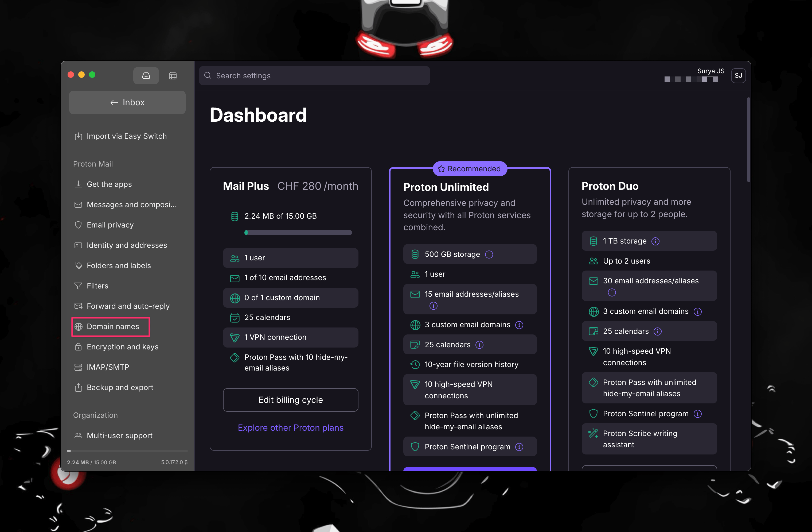Screen dimensions: 812x532
Task: Click Edit billing cycle button
Action: [x=291, y=400]
